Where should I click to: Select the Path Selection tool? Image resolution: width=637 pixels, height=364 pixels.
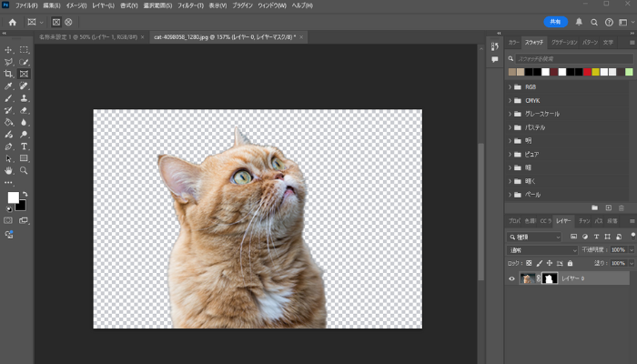click(8, 158)
